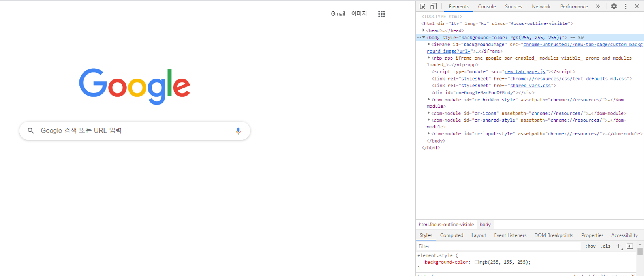Toggle :hov element state panel
This screenshot has width=644, height=276.
[590, 246]
